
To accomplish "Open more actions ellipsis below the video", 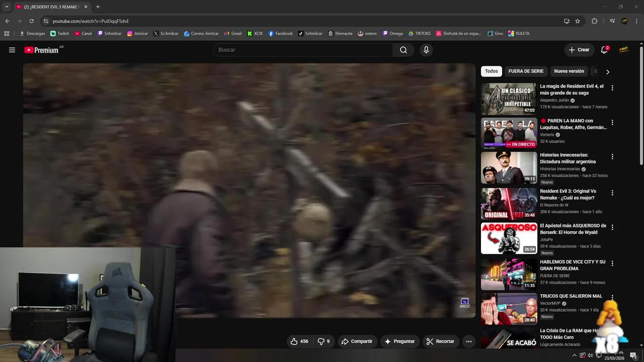I will tap(469, 341).
